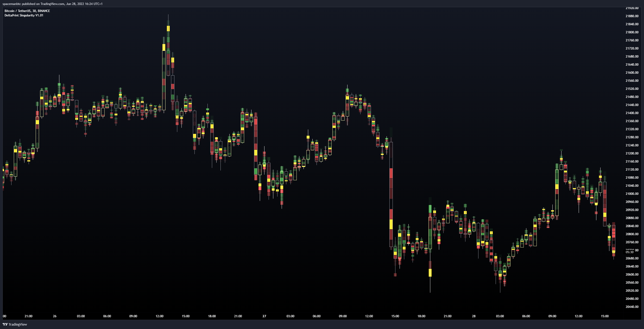Click the 20800.00 price axis label
Viewport: 644px width, 329px height.
click(x=632, y=234)
